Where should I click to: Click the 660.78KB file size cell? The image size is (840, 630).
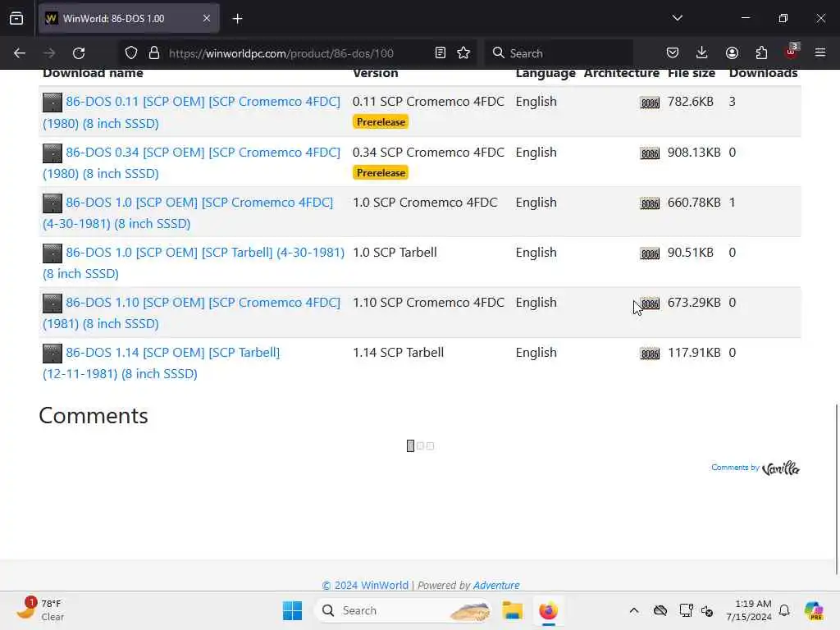694,203
